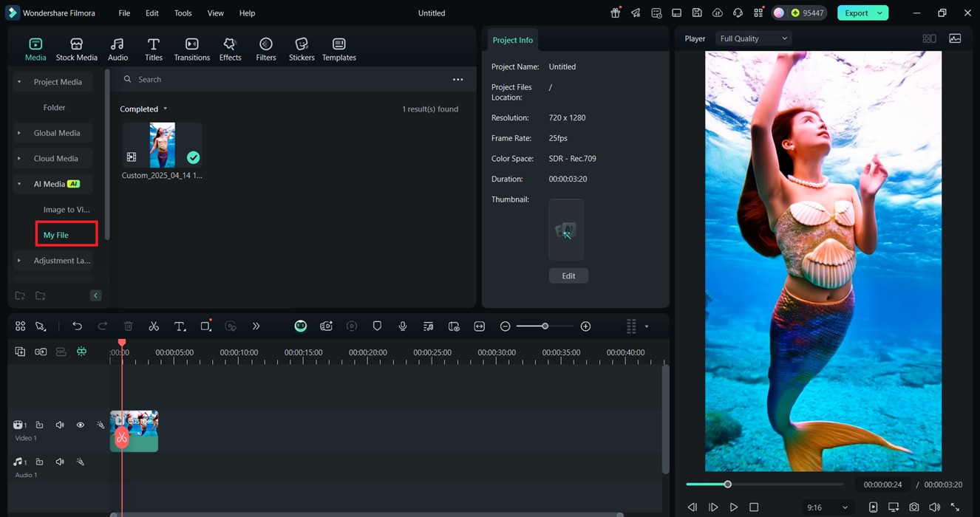The image size is (980, 517).
Task: Click the shield marker icon
Action: pos(377,326)
